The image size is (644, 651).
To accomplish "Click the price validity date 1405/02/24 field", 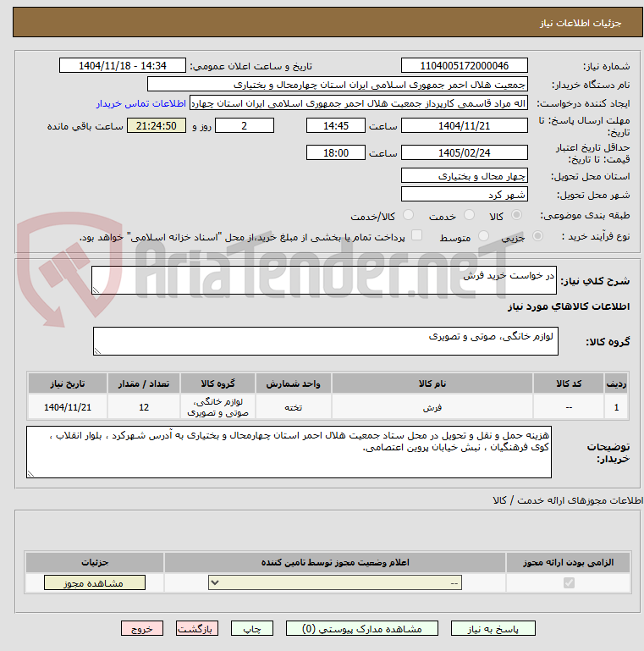I will coord(465,152).
